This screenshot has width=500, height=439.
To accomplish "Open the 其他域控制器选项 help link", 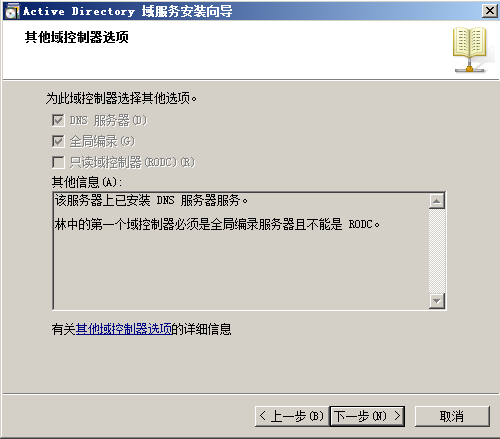I will 124,329.
